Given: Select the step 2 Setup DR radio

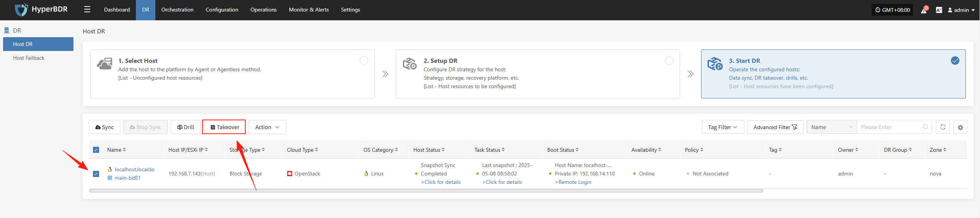Looking at the screenshot, I should click(x=669, y=61).
